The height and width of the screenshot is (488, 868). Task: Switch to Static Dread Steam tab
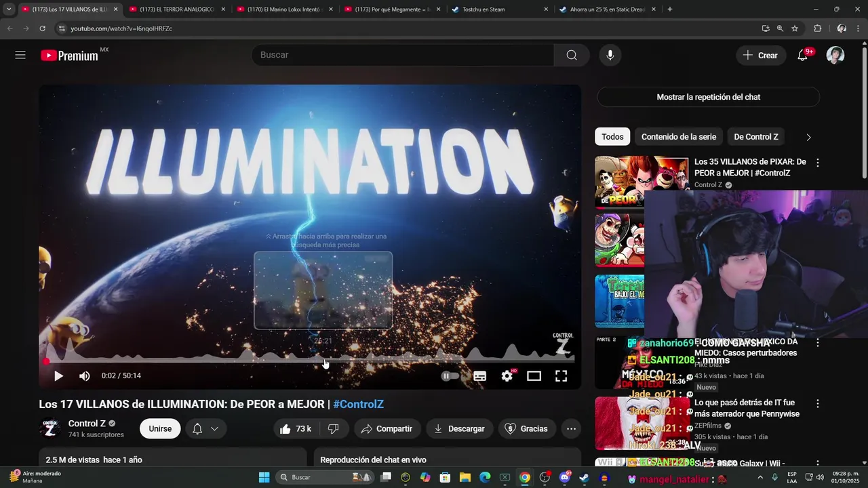click(x=608, y=9)
